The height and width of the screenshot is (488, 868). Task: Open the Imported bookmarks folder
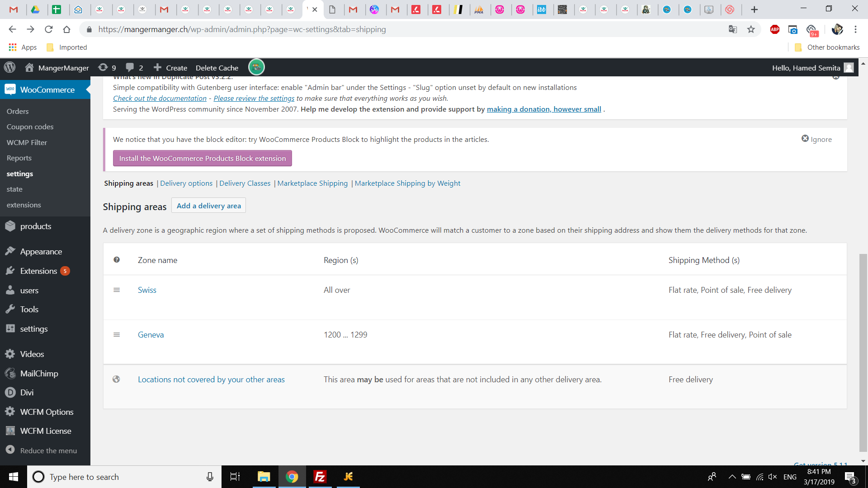click(x=67, y=47)
